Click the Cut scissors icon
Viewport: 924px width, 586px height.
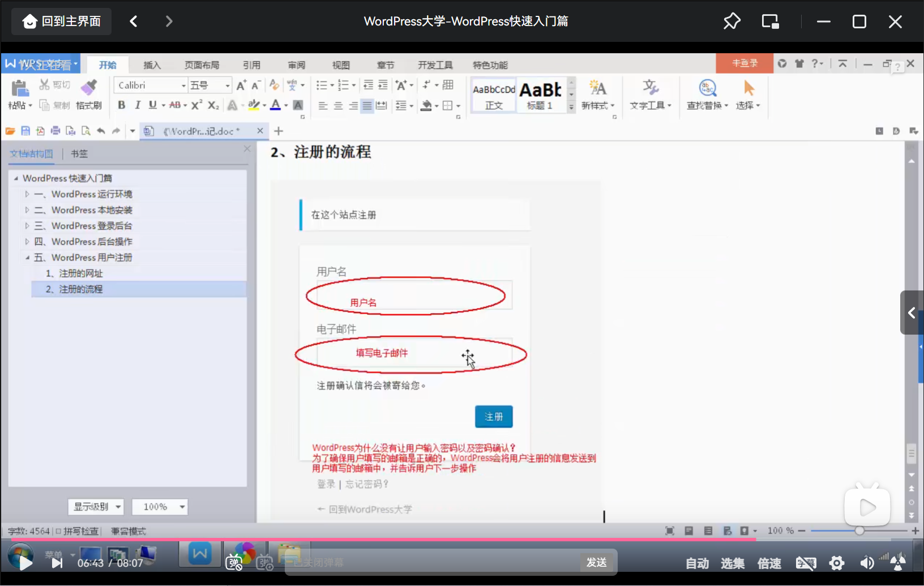[x=44, y=85]
